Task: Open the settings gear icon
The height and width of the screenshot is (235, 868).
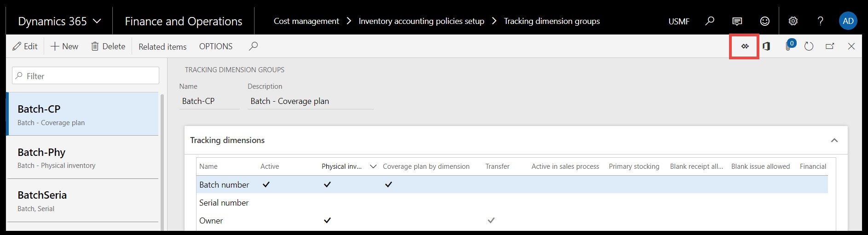Action: (793, 21)
